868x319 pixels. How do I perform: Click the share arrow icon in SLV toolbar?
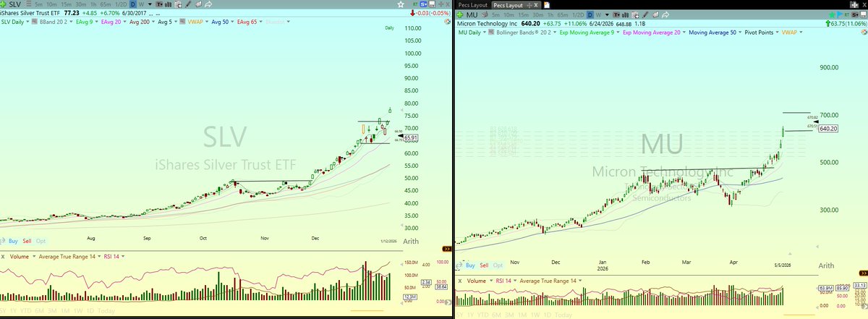coord(208,4)
